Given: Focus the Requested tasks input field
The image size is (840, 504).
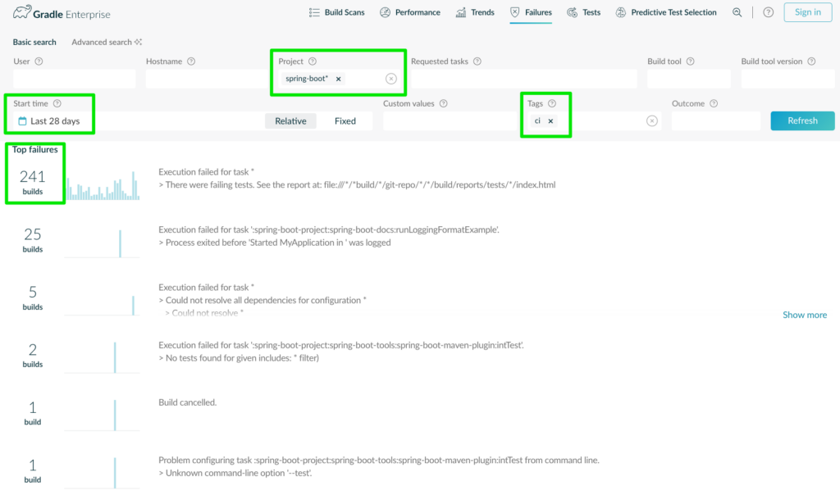Looking at the screenshot, I should click(x=524, y=79).
